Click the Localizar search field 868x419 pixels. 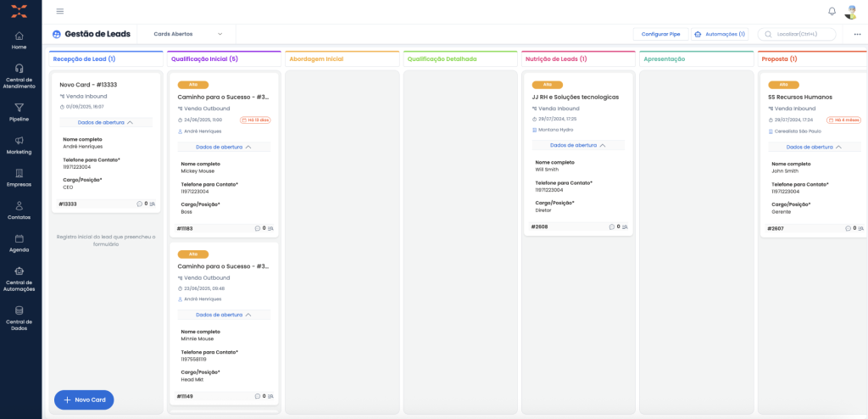click(x=801, y=34)
